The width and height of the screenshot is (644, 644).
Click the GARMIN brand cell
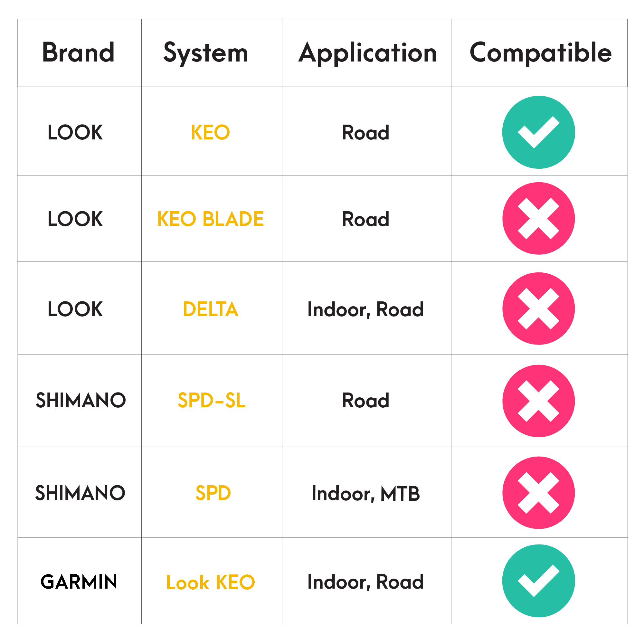79,582
